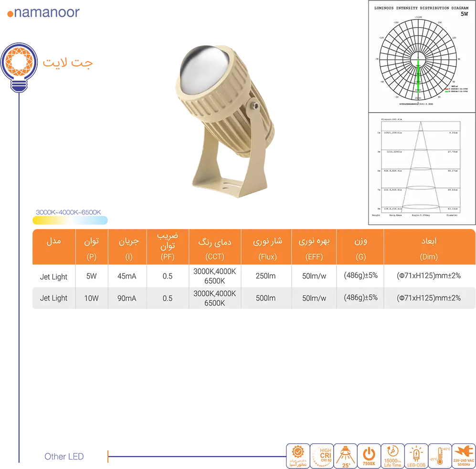Click the 7500X power switching icon
Viewport: 476px width, 469px height.
click(x=369, y=456)
